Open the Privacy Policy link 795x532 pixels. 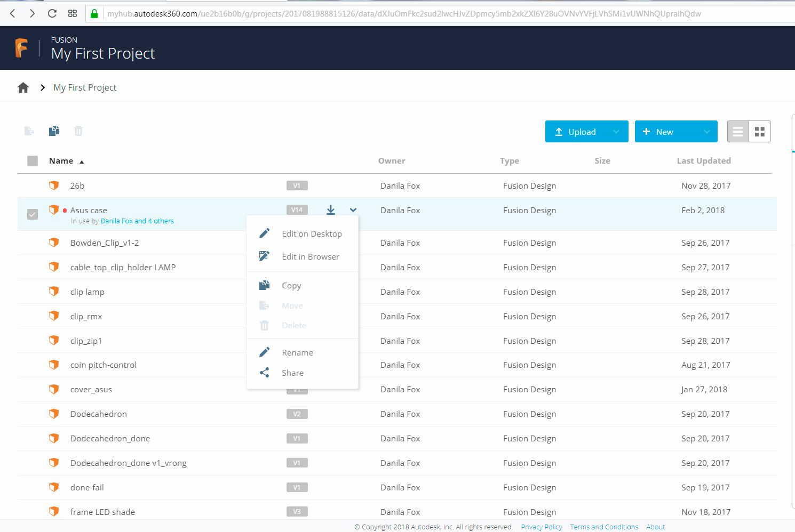coord(542,527)
